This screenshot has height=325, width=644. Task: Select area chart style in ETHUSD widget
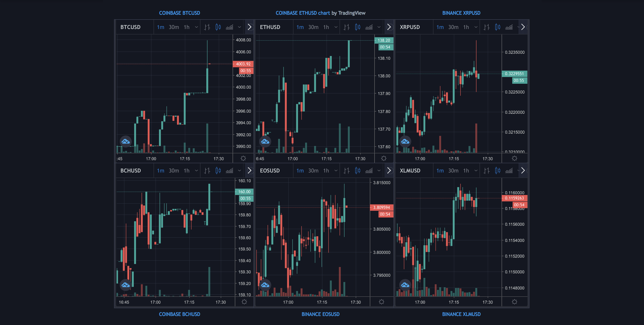click(x=369, y=27)
